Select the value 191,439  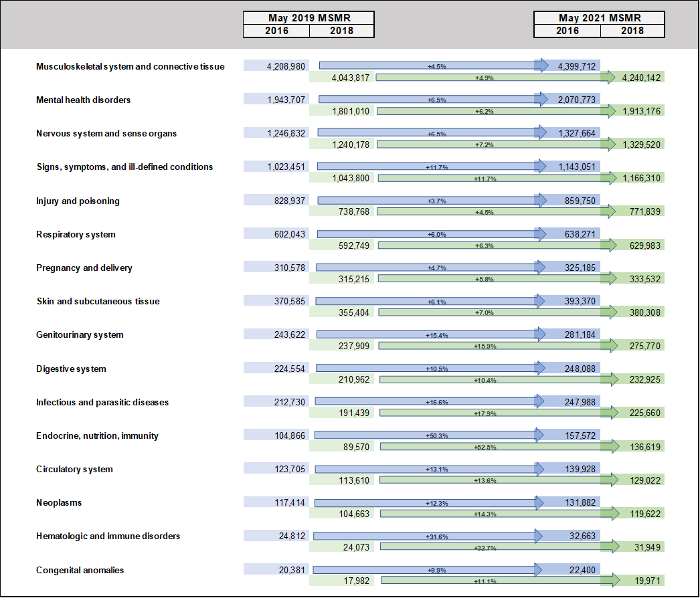[354, 413]
